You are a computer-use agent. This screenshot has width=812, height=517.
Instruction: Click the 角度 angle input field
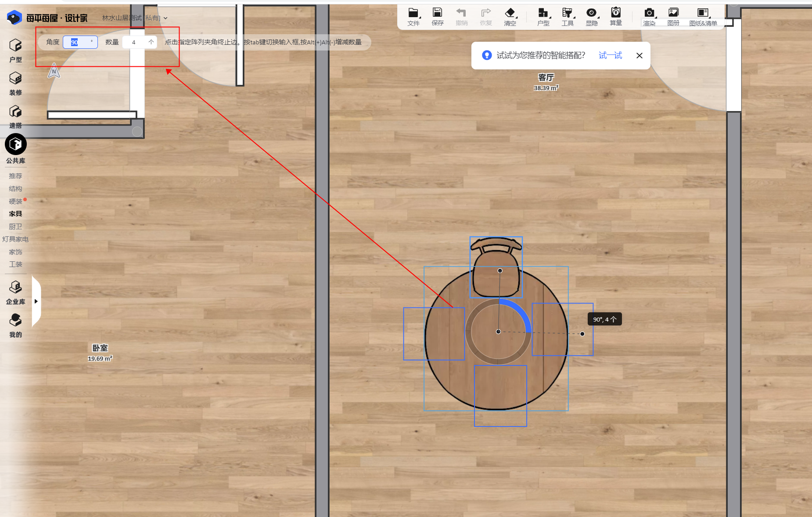[x=80, y=42]
